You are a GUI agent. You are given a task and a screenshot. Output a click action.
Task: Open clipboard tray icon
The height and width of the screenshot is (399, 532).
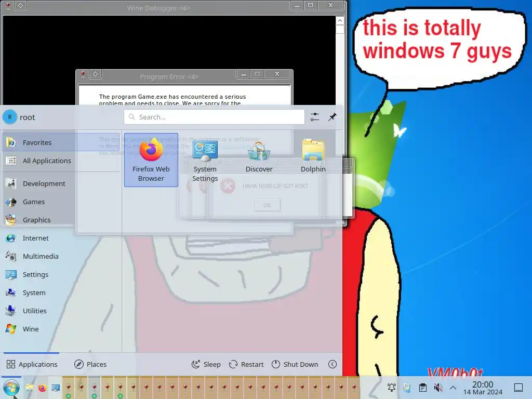423,388
